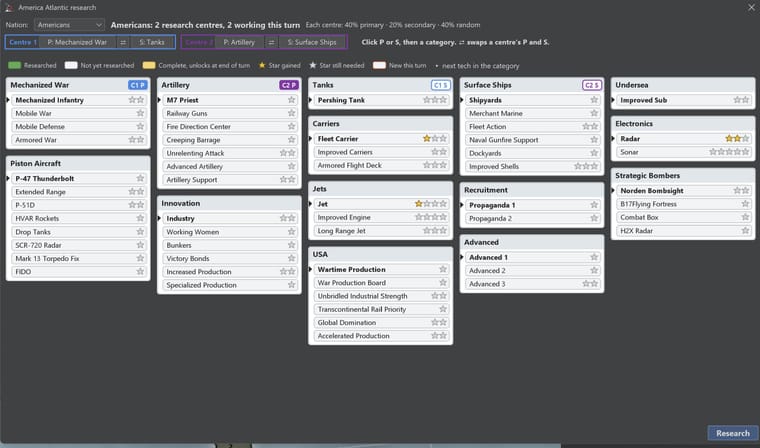Click the stars on Pershing Tank row
The width and height of the screenshot is (760, 448).
click(x=435, y=100)
